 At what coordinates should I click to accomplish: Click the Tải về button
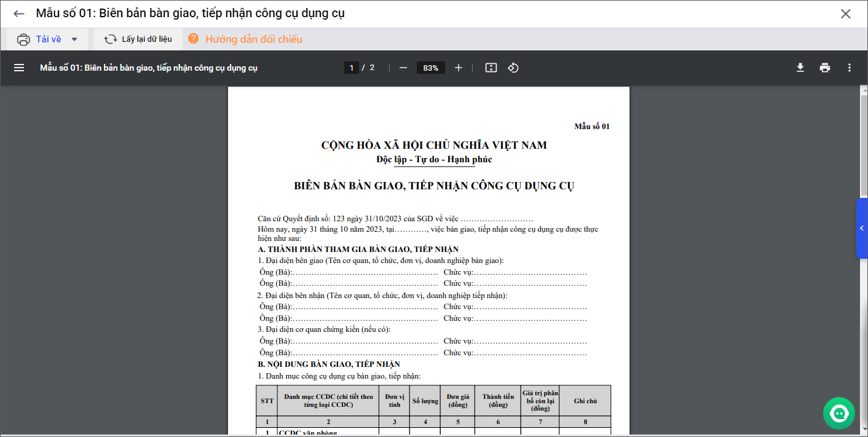pos(41,39)
